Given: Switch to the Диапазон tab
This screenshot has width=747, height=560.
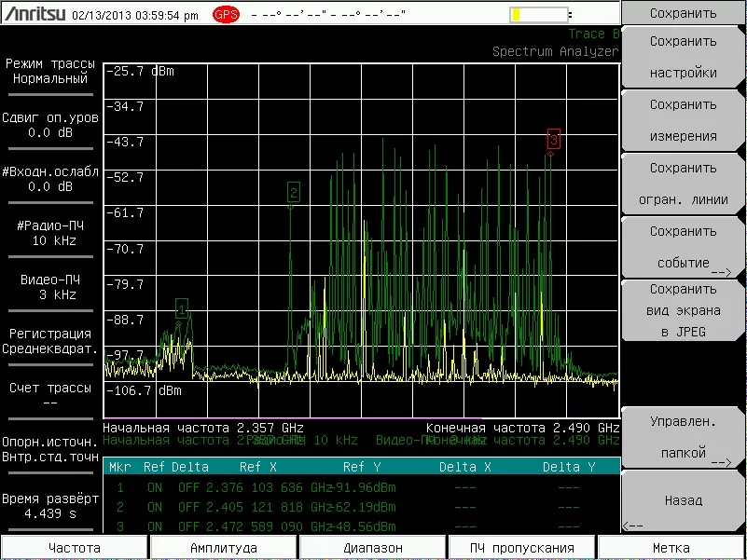Looking at the screenshot, I should pyautogui.click(x=373, y=548).
